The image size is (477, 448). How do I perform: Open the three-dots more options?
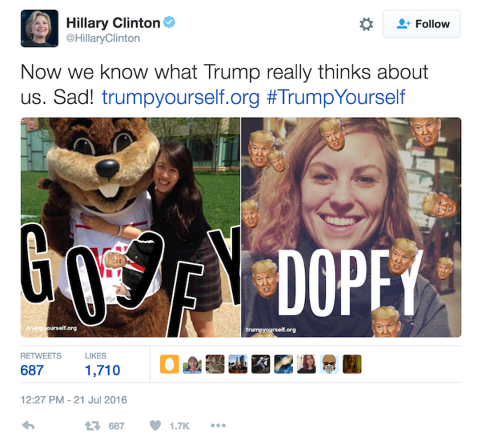click(218, 426)
